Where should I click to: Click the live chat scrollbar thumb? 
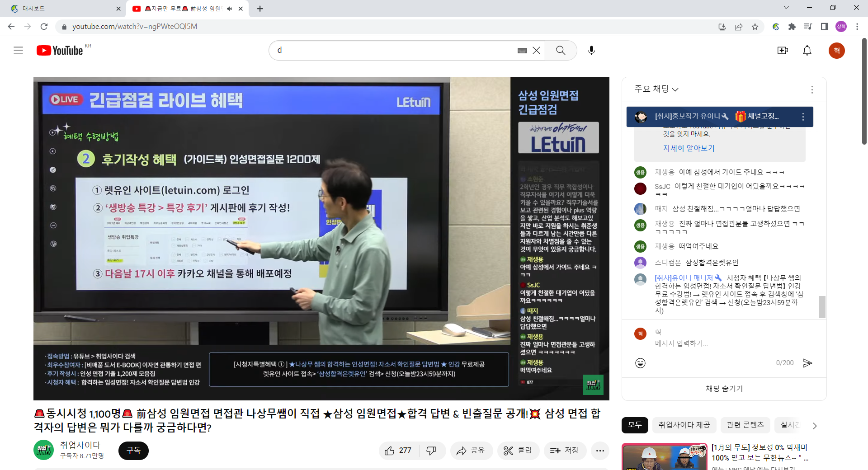(822, 307)
